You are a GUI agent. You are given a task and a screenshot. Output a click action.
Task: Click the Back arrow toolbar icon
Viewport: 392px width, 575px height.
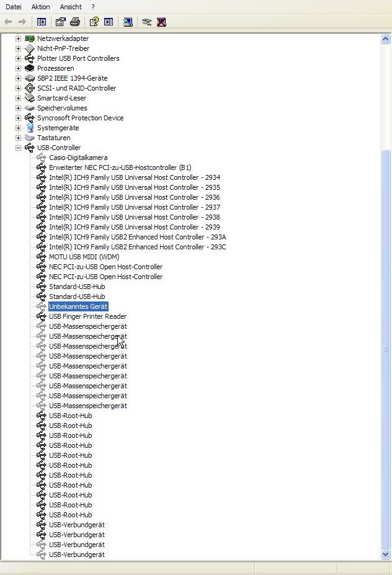(9, 22)
